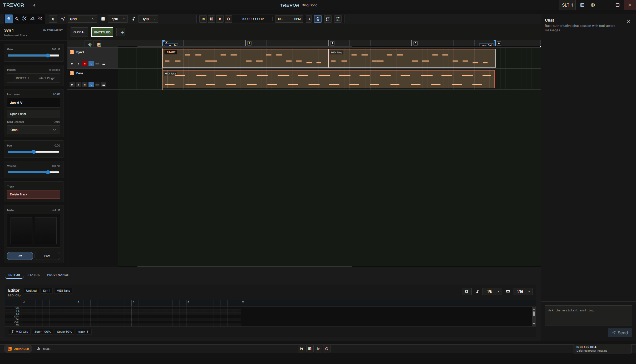Click the record button in top transport

[x=228, y=19]
